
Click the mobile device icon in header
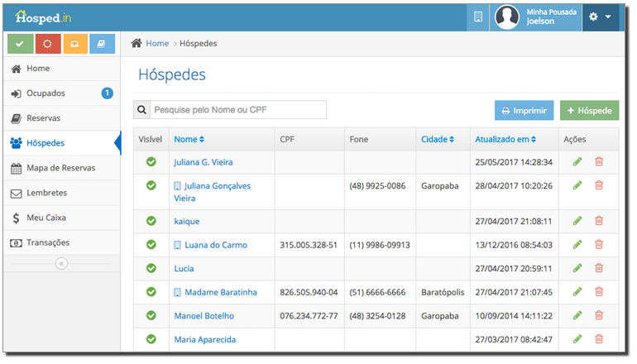click(x=477, y=17)
